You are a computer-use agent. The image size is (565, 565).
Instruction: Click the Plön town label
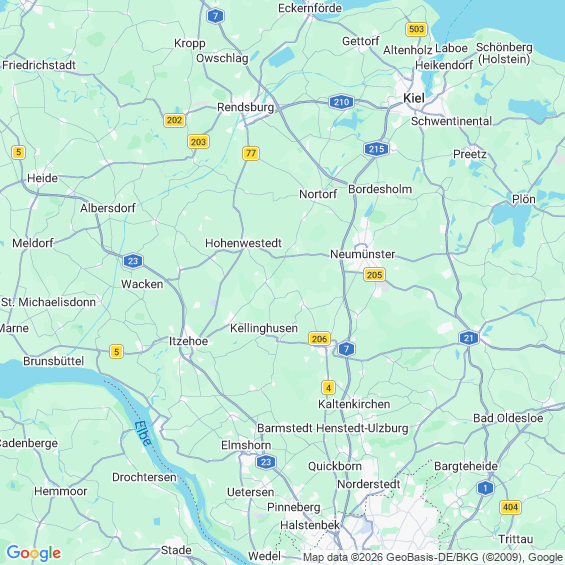coord(524,199)
